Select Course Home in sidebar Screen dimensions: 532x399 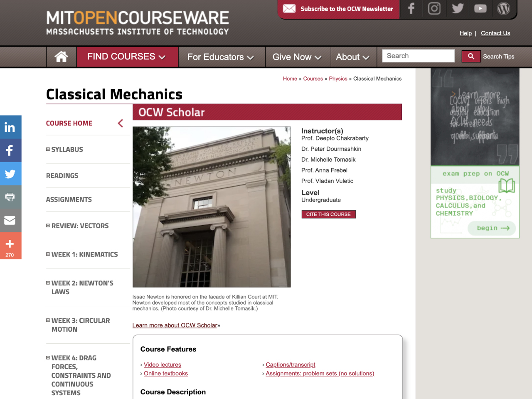coord(69,123)
